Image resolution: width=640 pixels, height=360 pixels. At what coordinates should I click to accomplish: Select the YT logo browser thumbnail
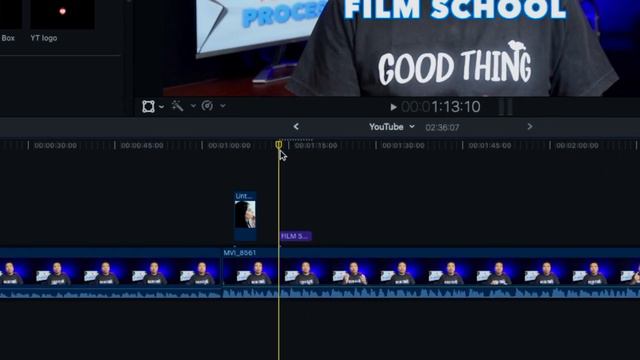(x=62, y=14)
